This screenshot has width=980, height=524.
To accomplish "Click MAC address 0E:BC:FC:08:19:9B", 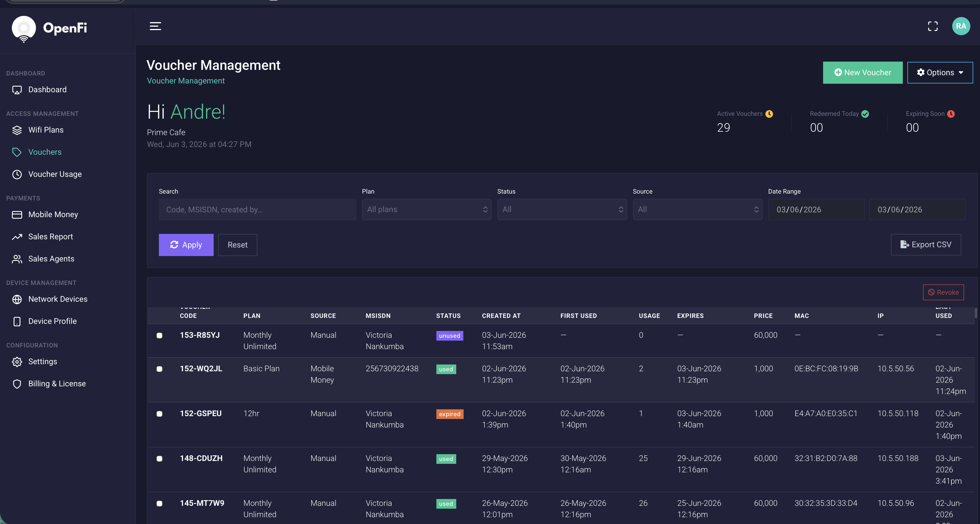I will click(x=826, y=369).
